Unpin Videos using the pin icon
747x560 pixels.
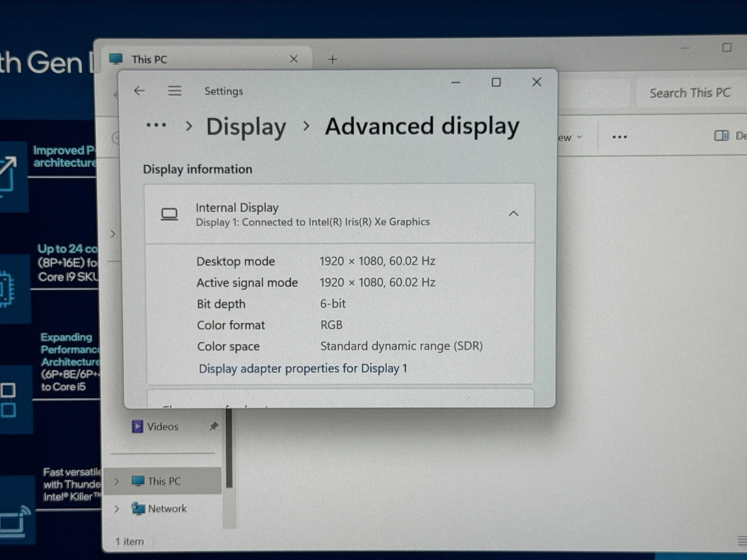pyautogui.click(x=214, y=426)
